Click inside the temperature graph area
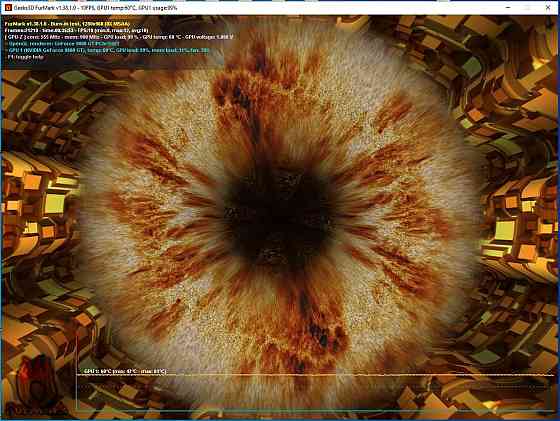560x421 pixels. pyautogui.click(x=314, y=393)
